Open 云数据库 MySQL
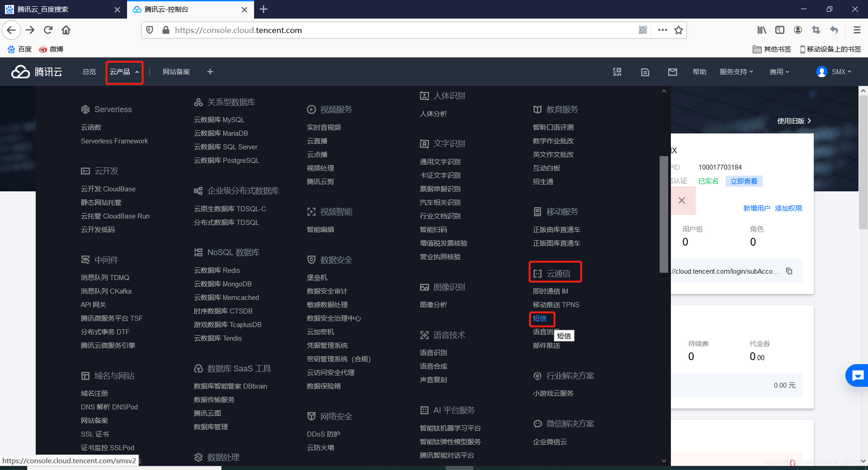This screenshot has width=868, height=470. point(219,120)
